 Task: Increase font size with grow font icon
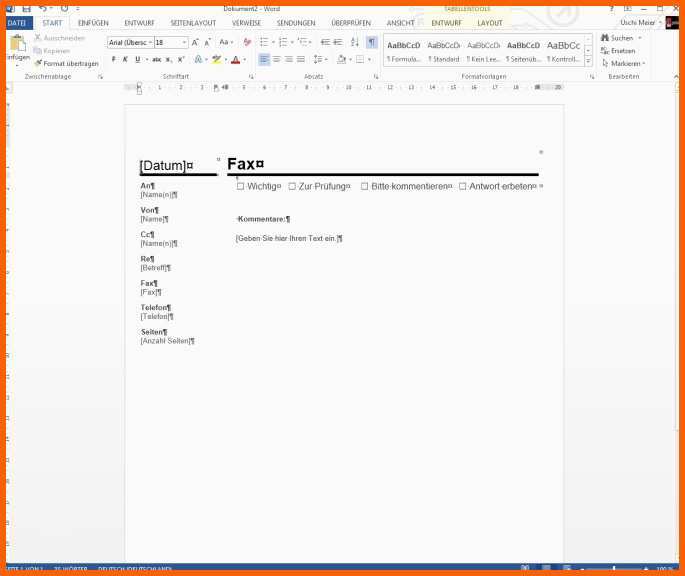click(195, 42)
